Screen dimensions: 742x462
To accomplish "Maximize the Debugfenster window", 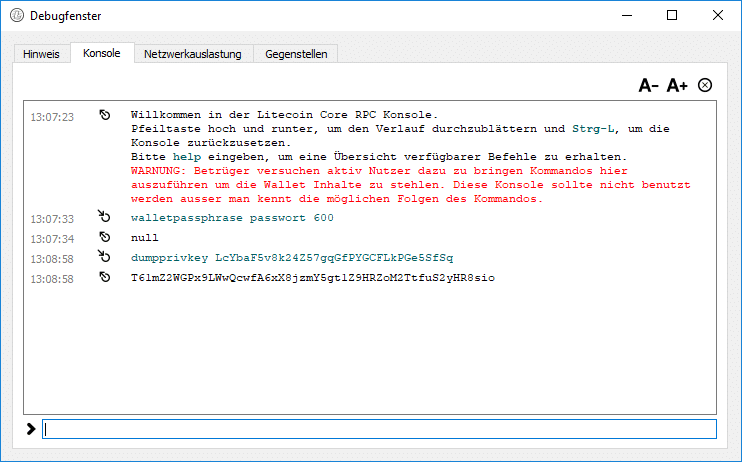I will [x=672, y=15].
